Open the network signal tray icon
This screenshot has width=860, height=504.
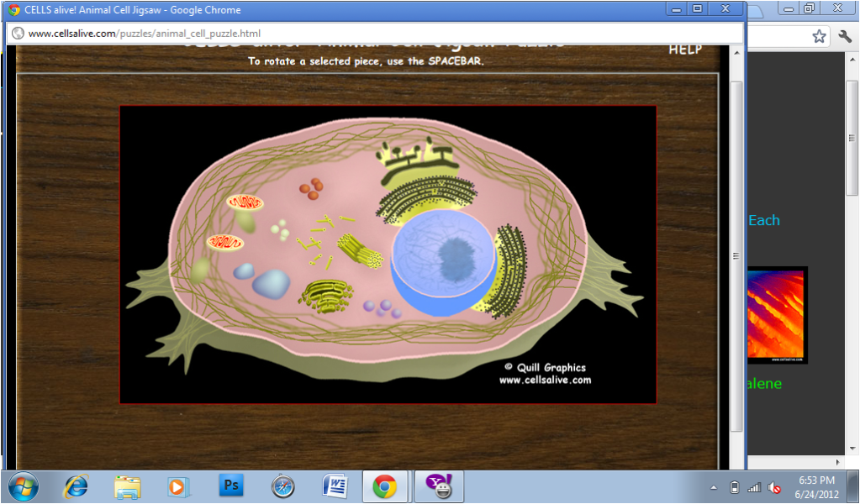click(x=754, y=487)
